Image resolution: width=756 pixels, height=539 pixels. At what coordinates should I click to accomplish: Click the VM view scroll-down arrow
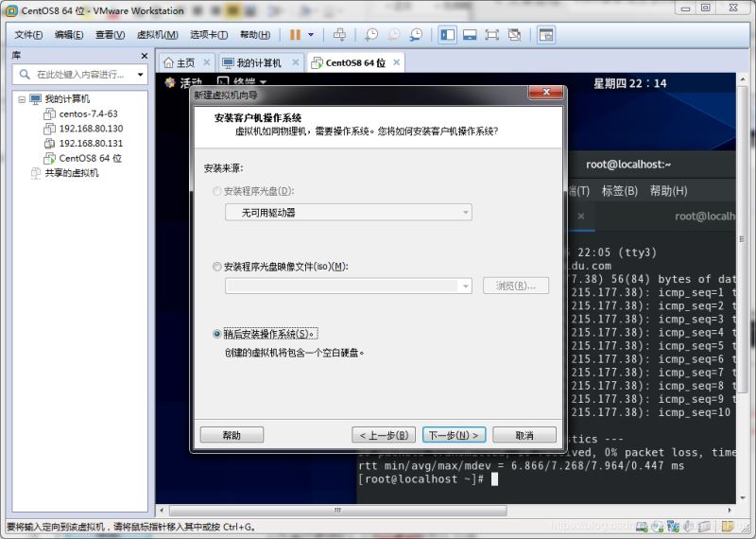click(743, 498)
